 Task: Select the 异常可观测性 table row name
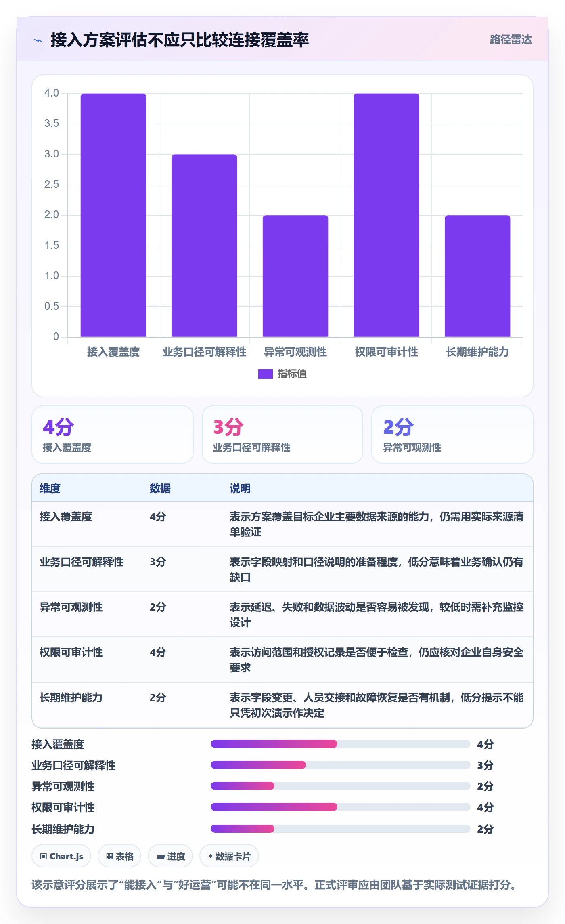[x=71, y=607]
